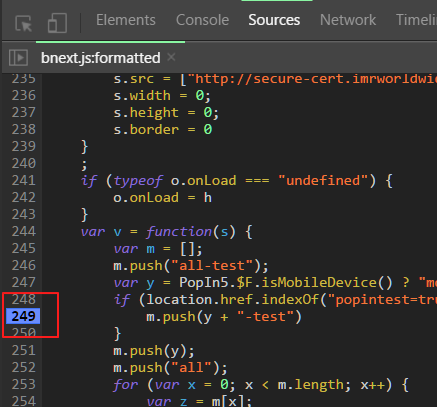Click the "all-test" string on line 246
437x407 pixels.
[x=212, y=266]
